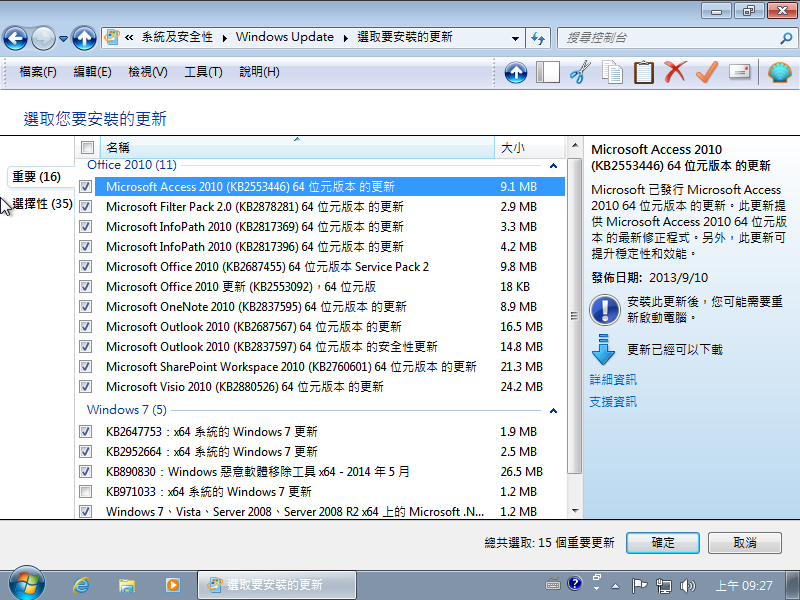Click the list scrollbar up arrow

575,146
